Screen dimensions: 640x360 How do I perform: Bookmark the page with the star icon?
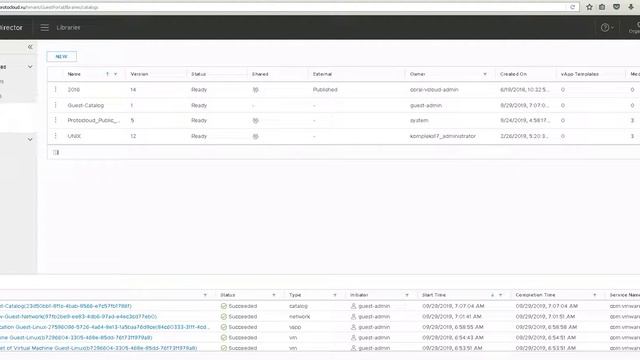(x=589, y=7)
